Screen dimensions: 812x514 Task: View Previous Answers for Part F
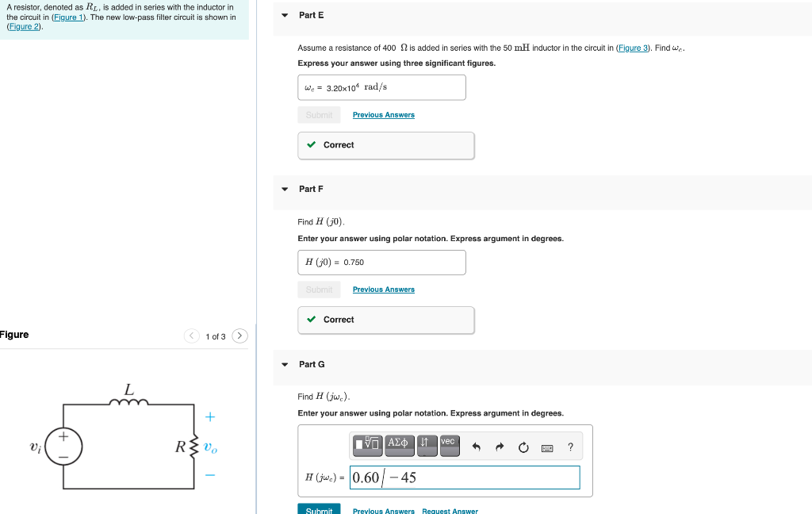coord(383,290)
